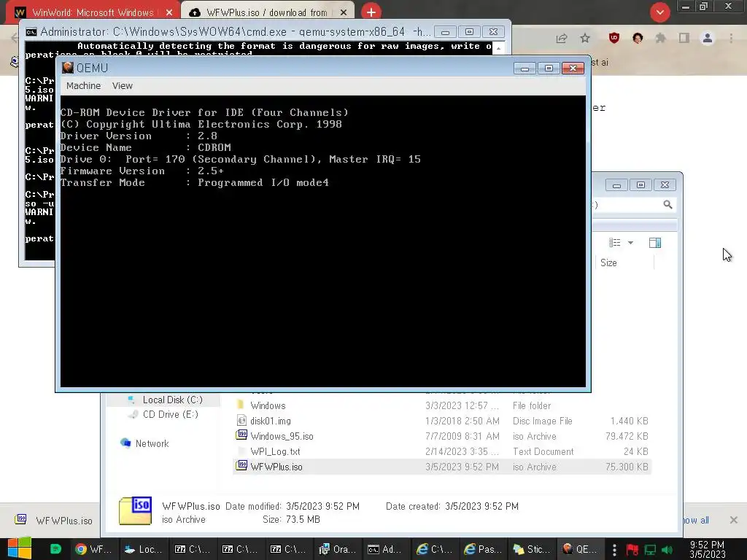Open the Chrome extensions puzzle menu

[x=661, y=38]
